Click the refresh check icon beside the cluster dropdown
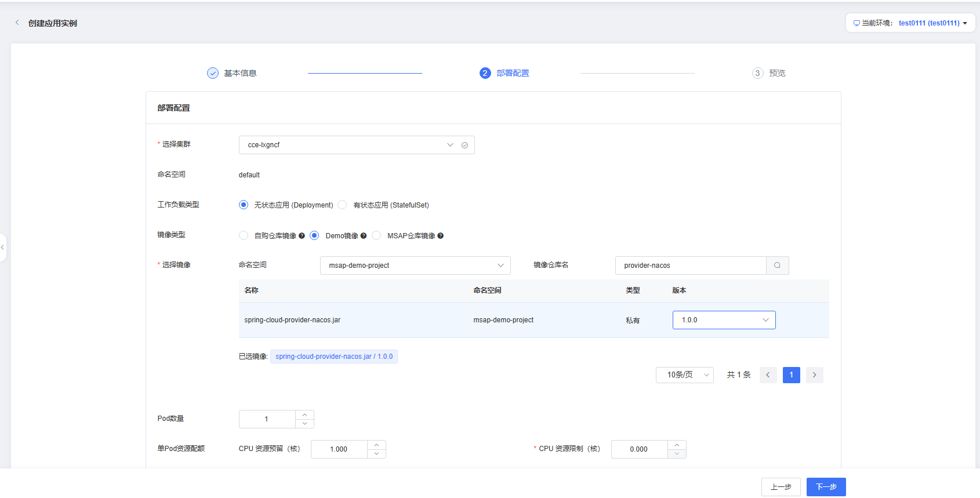980x498 pixels. click(x=464, y=145)
